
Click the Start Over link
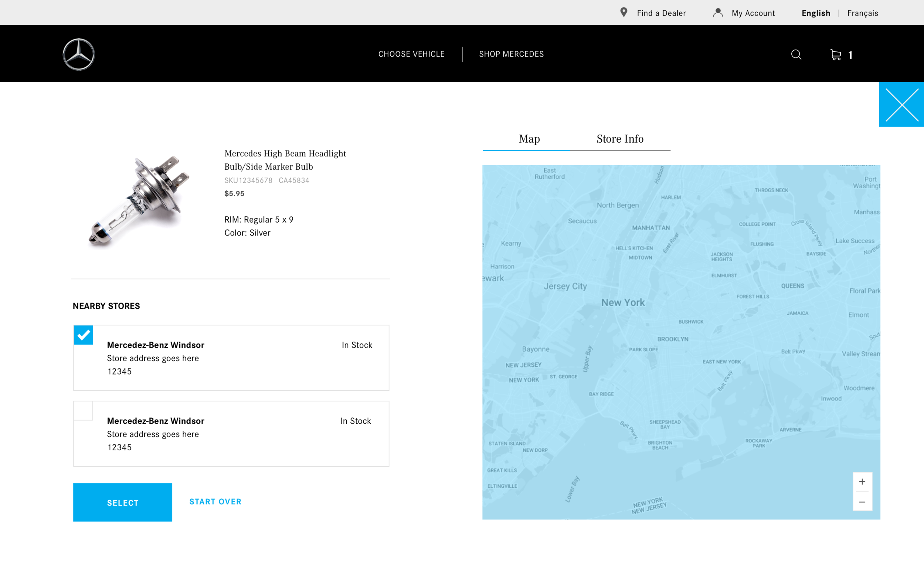point(215,502)
